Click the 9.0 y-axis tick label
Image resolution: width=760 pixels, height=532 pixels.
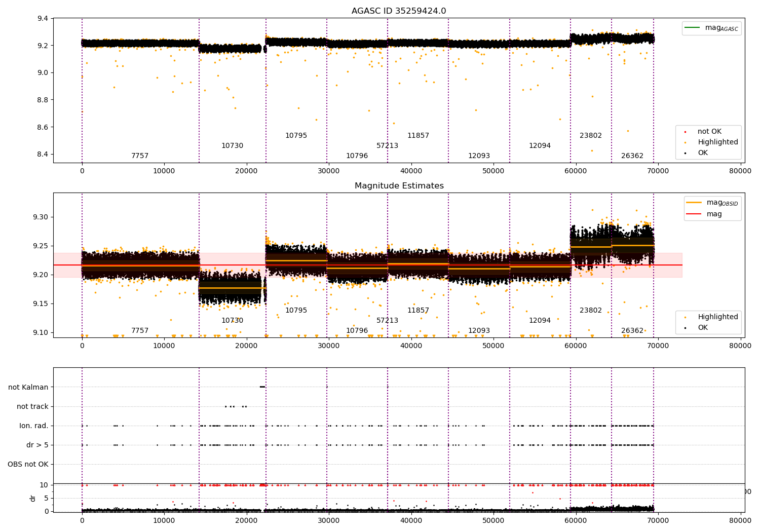(43, 73)
